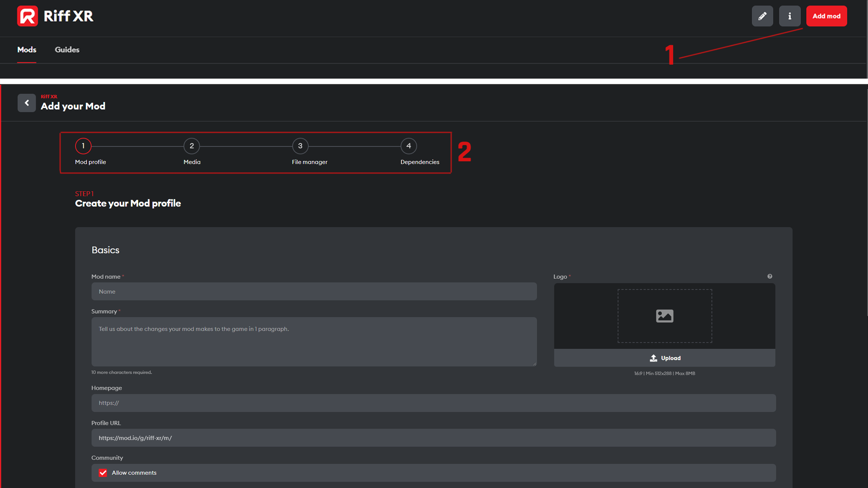Select step 4 Dependencies circle
868x488 pixels.
click(409, 146)
